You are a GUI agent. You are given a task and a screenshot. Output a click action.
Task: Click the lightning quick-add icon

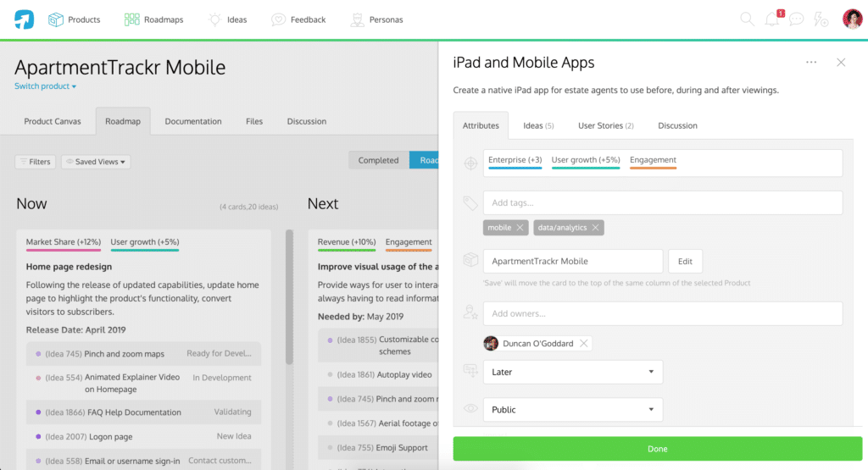821,19
